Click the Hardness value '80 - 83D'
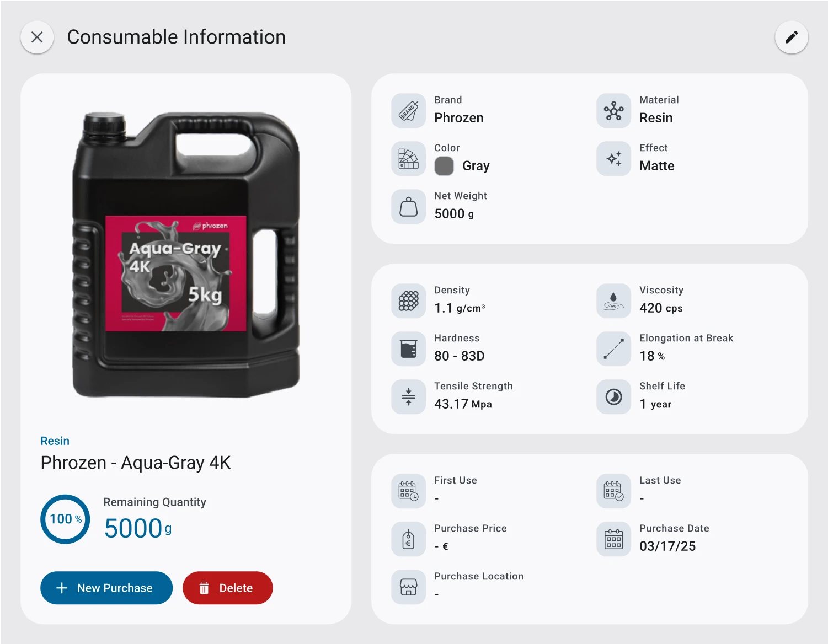This screenshot has height=644, width=828. click(x=460, y=356)
